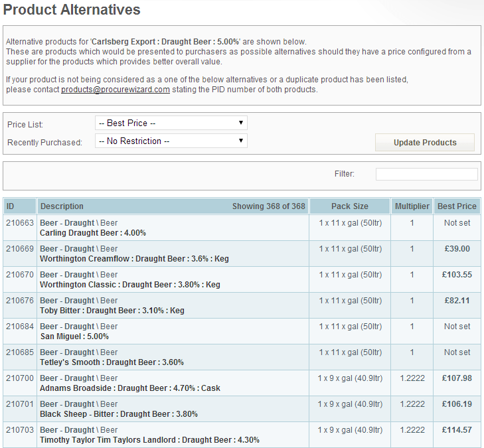The width and height of the screenshot is (484, 448).
Task: Click Black Sheep - Bitter product description
Action: (x=119, y=414)
